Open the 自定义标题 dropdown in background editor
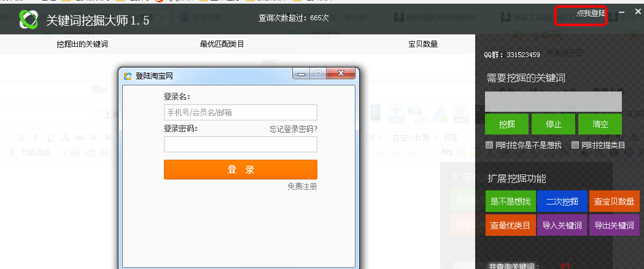The width and height of the screenshot is (644, 269). (x=414, y=138)
